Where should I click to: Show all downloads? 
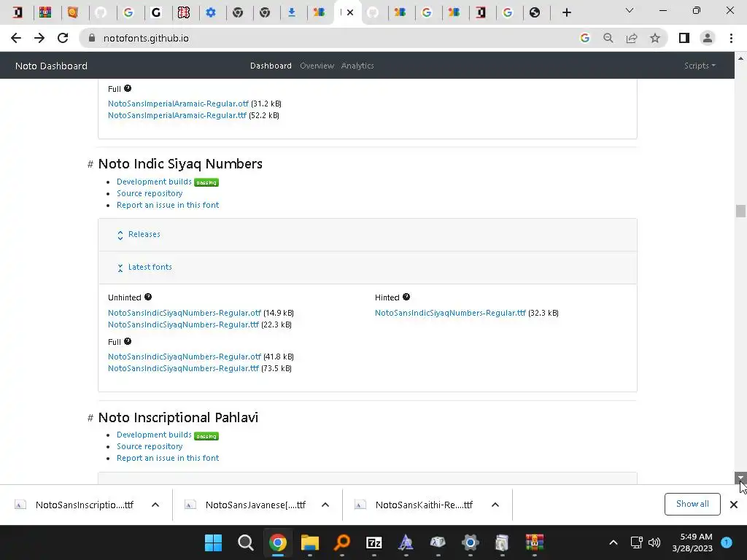pyautogui.click(x=692, y=504)
